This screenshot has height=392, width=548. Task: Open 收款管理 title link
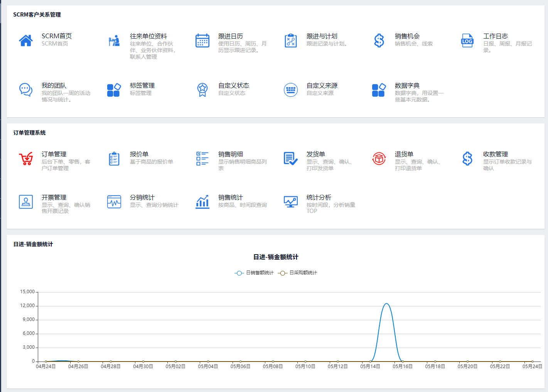(496, 154)
